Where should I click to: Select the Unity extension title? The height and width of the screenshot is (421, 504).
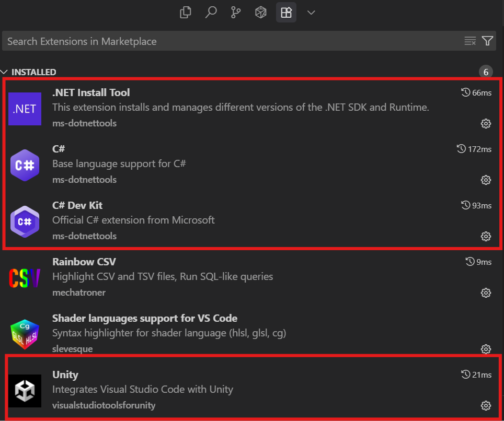point(65,375)
